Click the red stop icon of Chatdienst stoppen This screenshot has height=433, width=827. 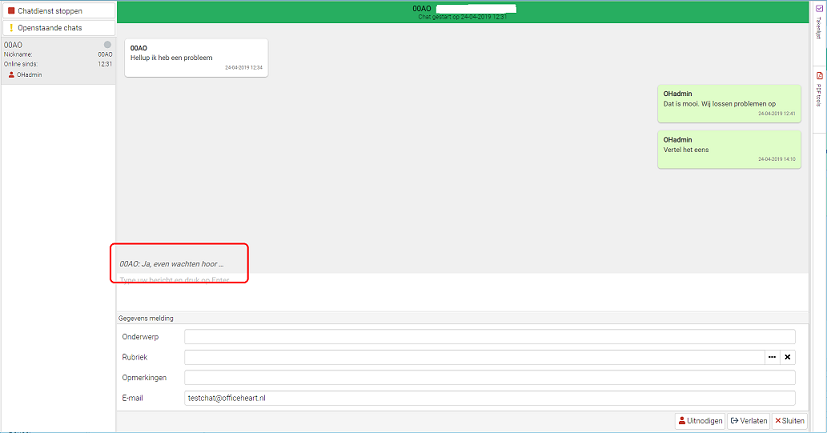point(11,11)
